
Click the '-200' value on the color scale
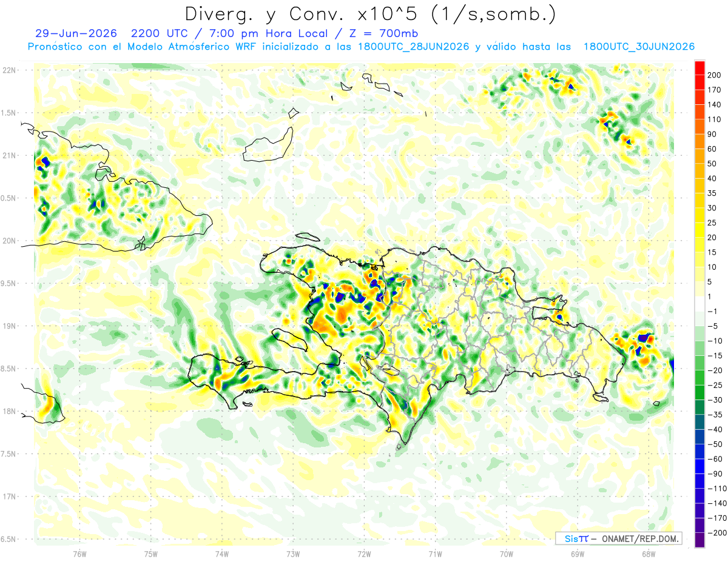coord(716,533)
